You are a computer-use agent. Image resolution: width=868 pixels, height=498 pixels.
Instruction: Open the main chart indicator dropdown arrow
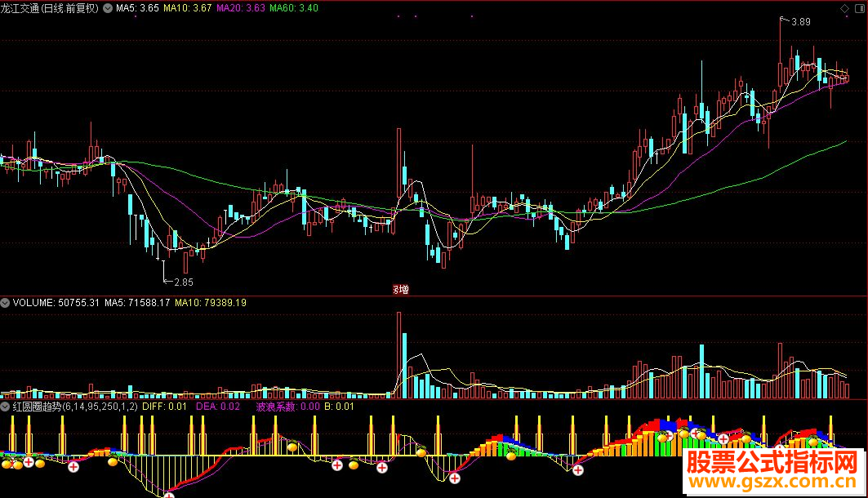(x=108, y=8)
